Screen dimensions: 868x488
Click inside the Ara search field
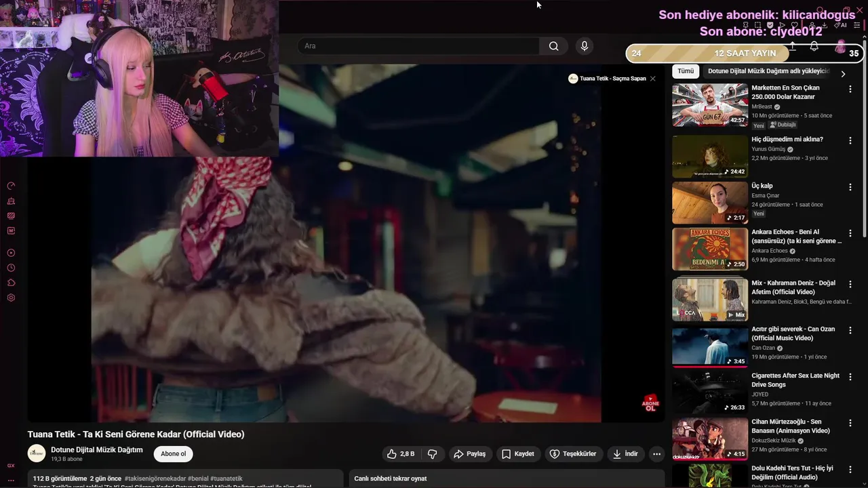[418, 46]
